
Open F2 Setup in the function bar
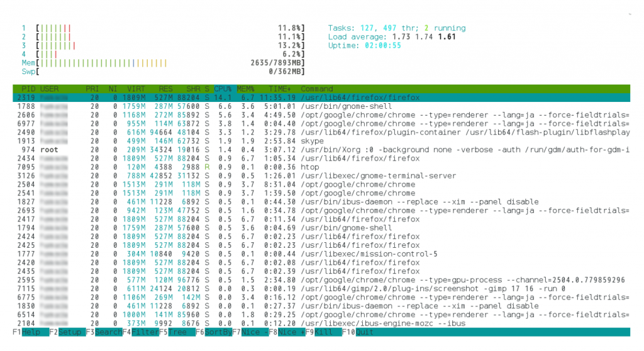[65, 332]
